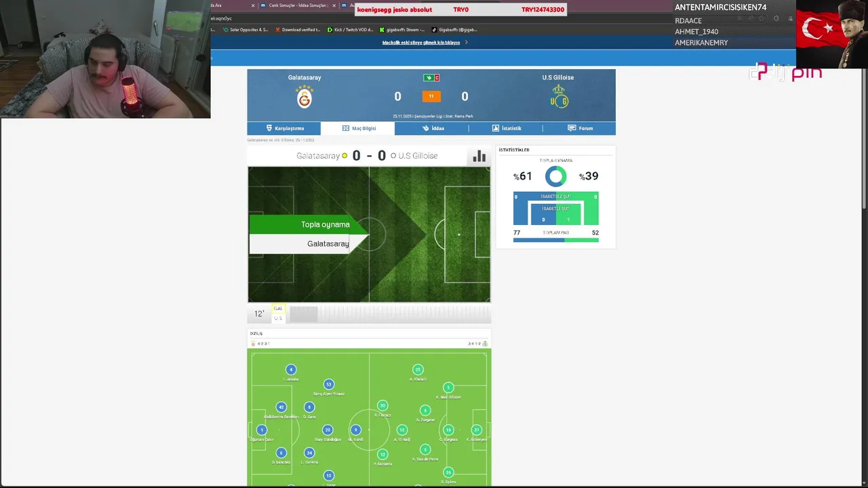The image size is (868, 488).
Task: Select player 53 Barış Alper Yılmaz
Action: [329, 384]
